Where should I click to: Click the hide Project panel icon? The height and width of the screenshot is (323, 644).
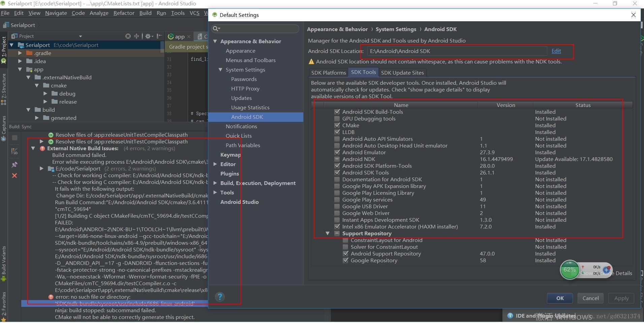(x=159, y=36)
